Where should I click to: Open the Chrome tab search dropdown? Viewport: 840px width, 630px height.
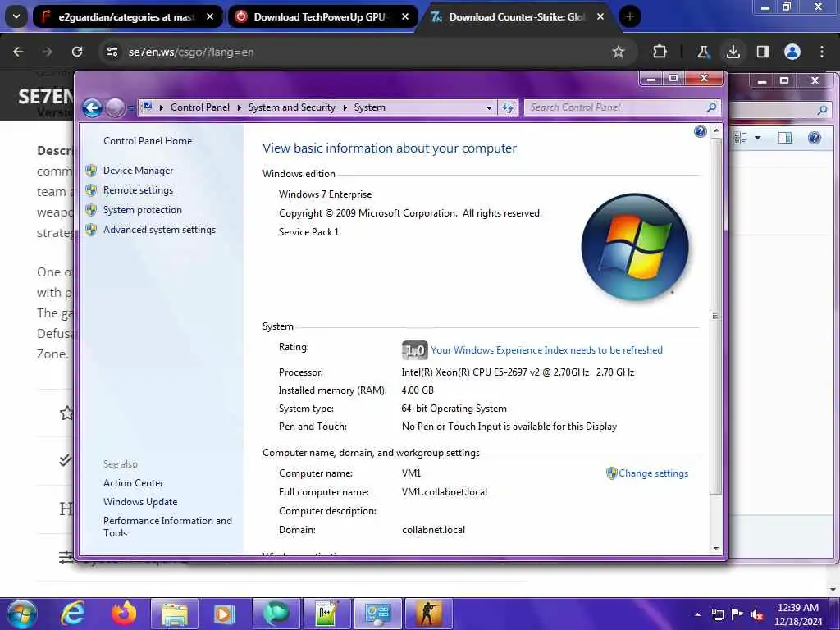click(x=16, y=16)
